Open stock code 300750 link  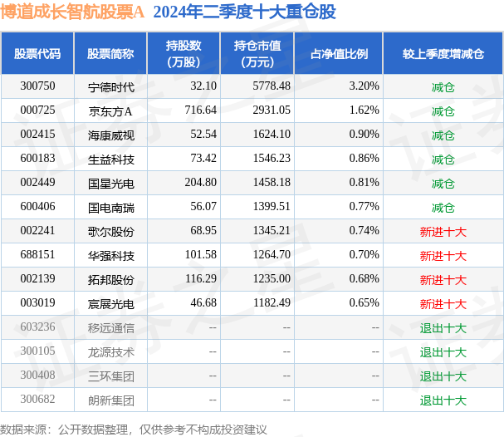[x=37, y=86]
